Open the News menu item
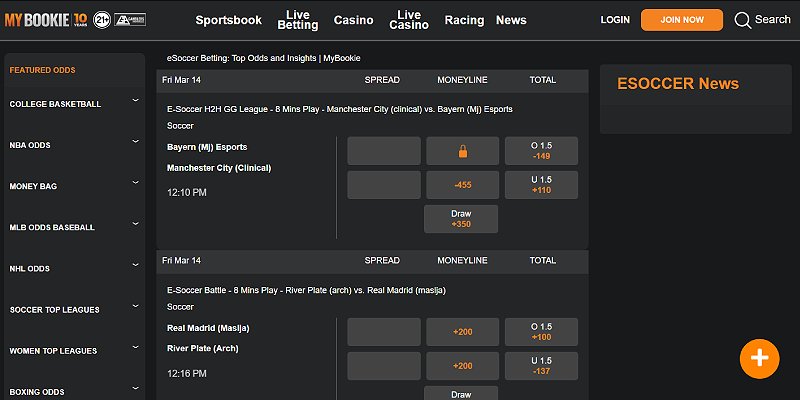This screenshot has height=400, width=800. coord(511,20)
